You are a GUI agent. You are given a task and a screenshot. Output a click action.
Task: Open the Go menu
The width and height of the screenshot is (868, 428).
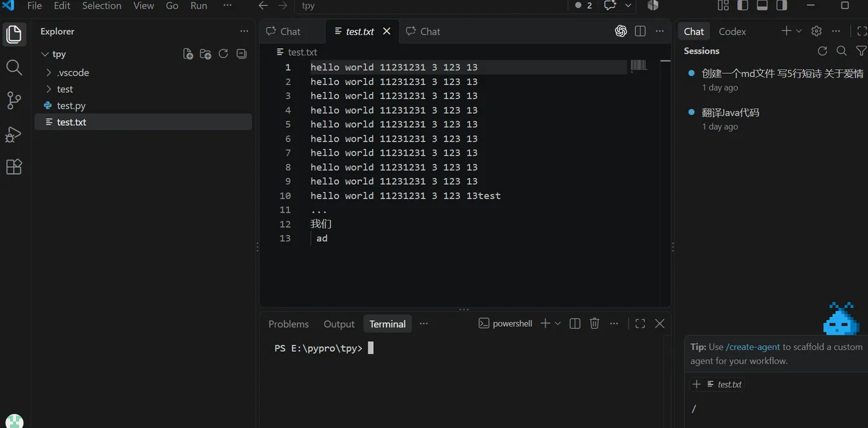(172, 6)
